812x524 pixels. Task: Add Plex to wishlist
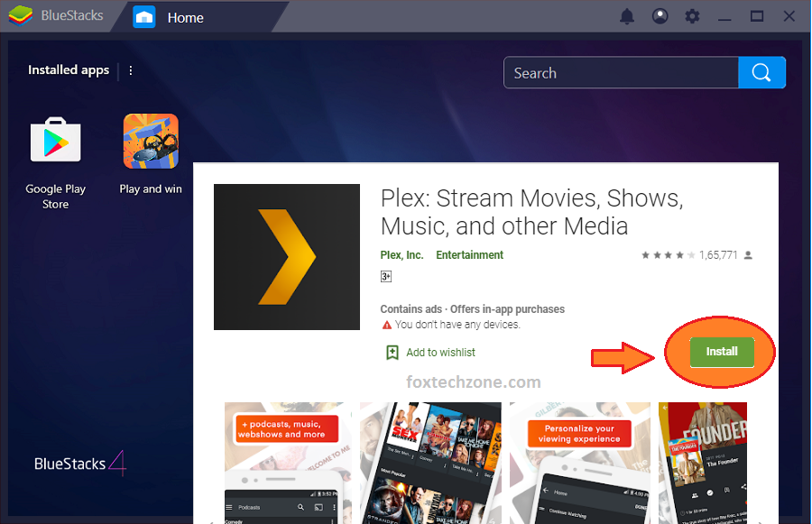440,353
